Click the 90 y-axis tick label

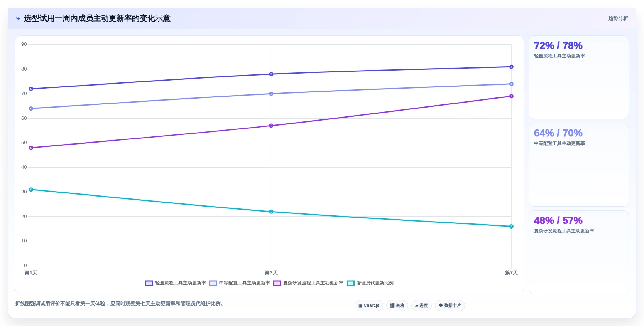pos(24,44)
